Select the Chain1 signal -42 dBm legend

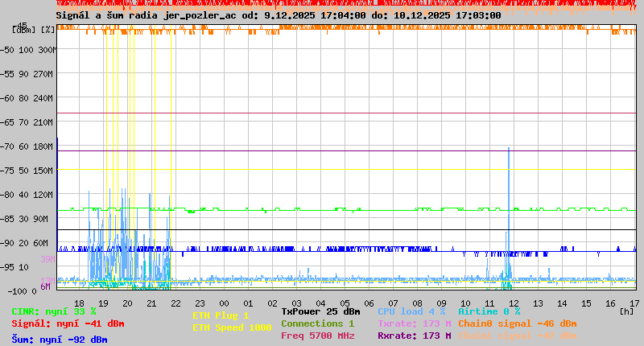(518, 336)
